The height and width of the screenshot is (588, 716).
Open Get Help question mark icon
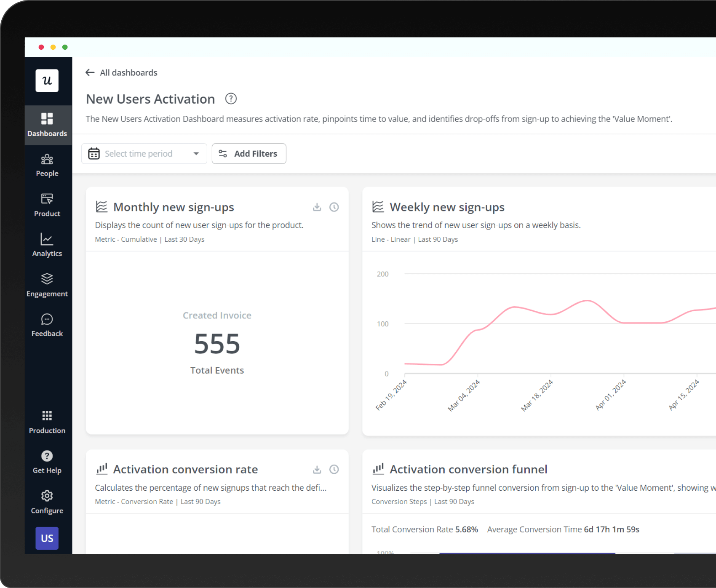click(47, 456)
